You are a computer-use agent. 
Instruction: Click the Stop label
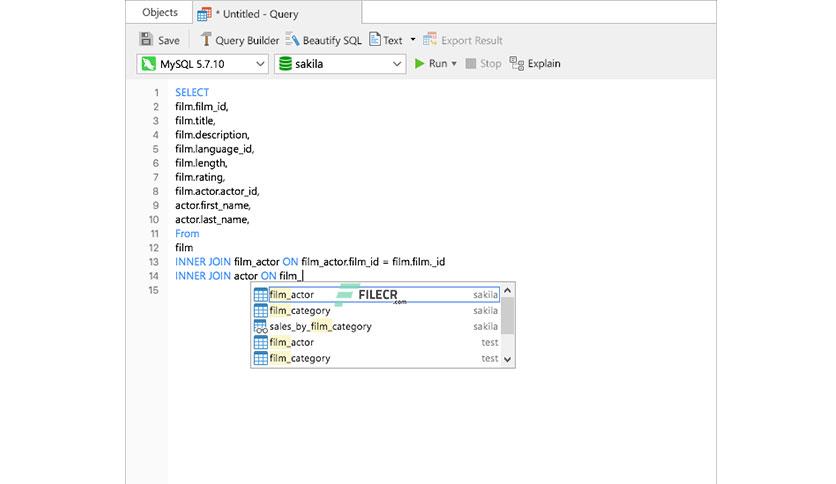click(x=491, y=63)
